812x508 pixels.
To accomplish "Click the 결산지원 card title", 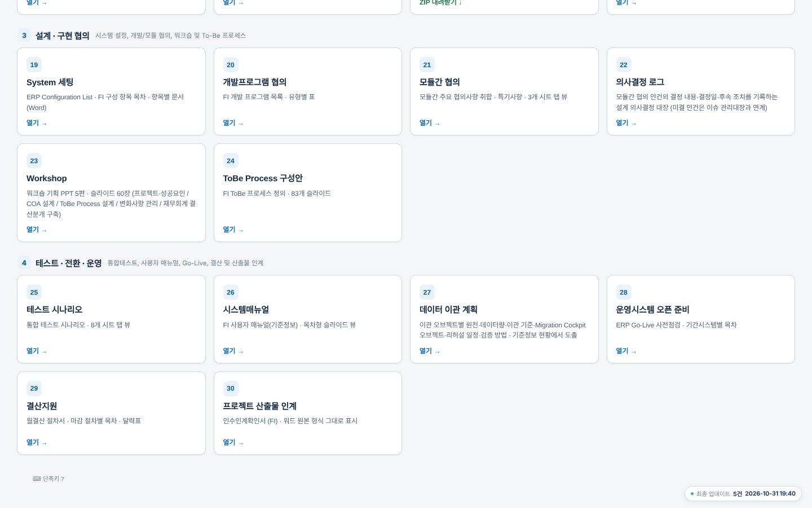I will coord(42,406).
